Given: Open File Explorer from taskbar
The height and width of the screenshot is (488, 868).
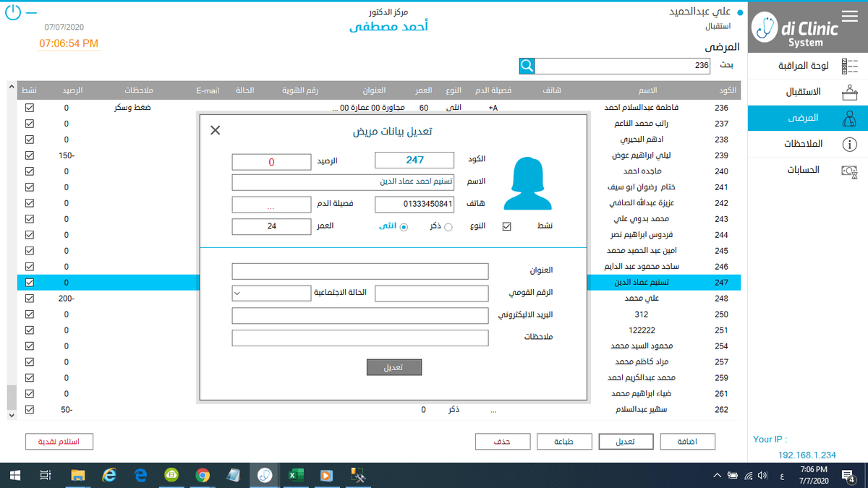Looking at the screenshot, I should point(79,475).
